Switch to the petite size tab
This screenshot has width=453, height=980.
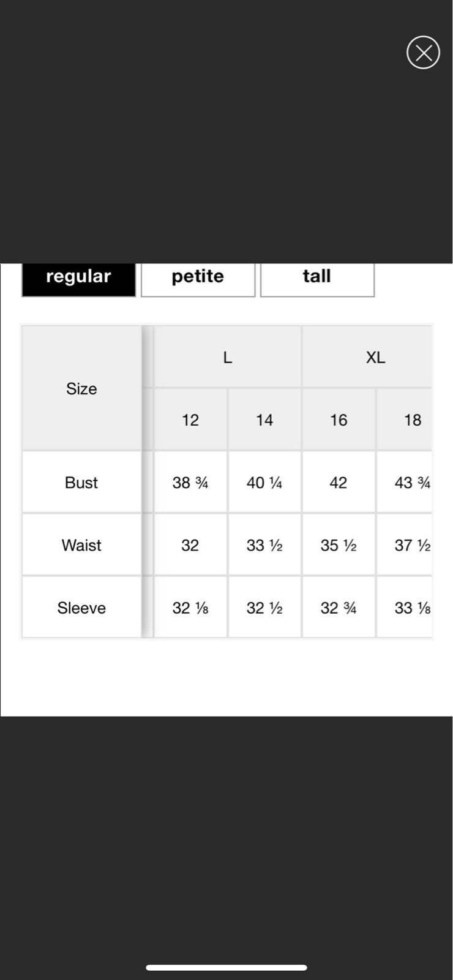point(198,279)
